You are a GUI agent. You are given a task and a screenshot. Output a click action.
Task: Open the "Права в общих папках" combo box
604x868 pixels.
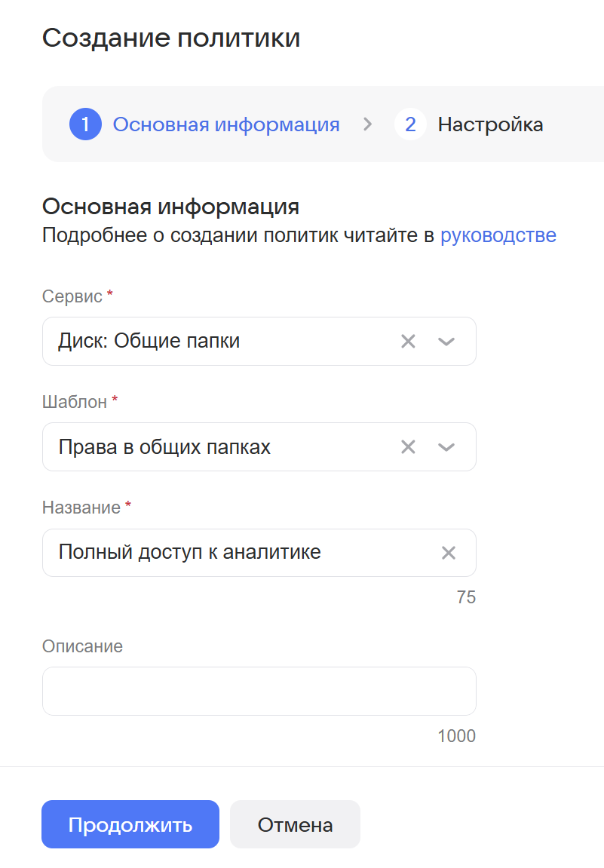[x=219, y=447]
